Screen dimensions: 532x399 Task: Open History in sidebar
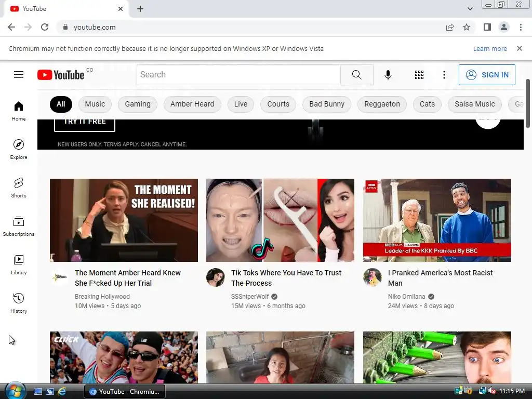click(19, 303)
